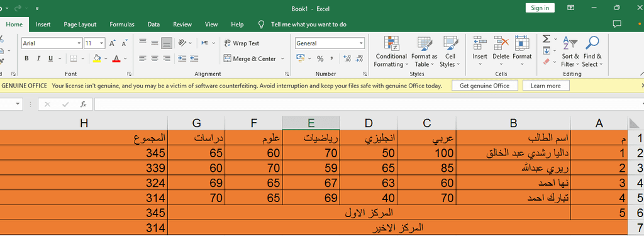Open Sort & Filter tool
Screen dimensions: 644x236
570,52
